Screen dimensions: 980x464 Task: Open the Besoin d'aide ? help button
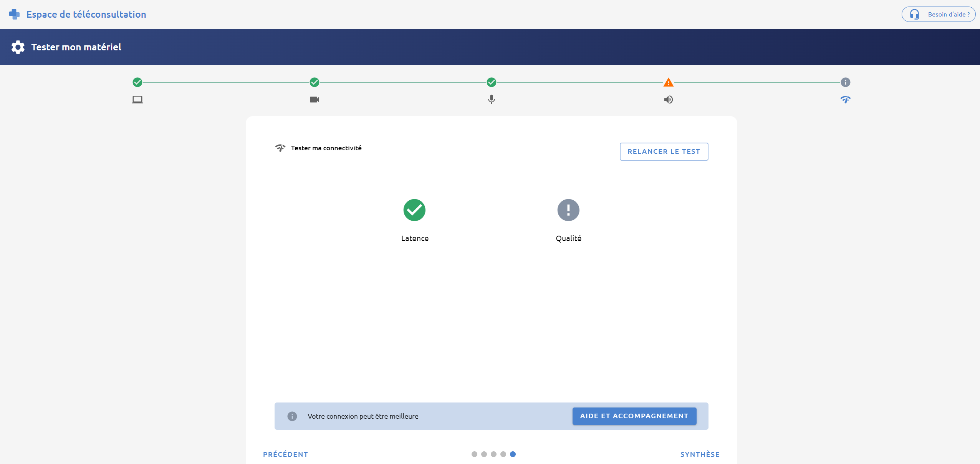click(939, 14)
